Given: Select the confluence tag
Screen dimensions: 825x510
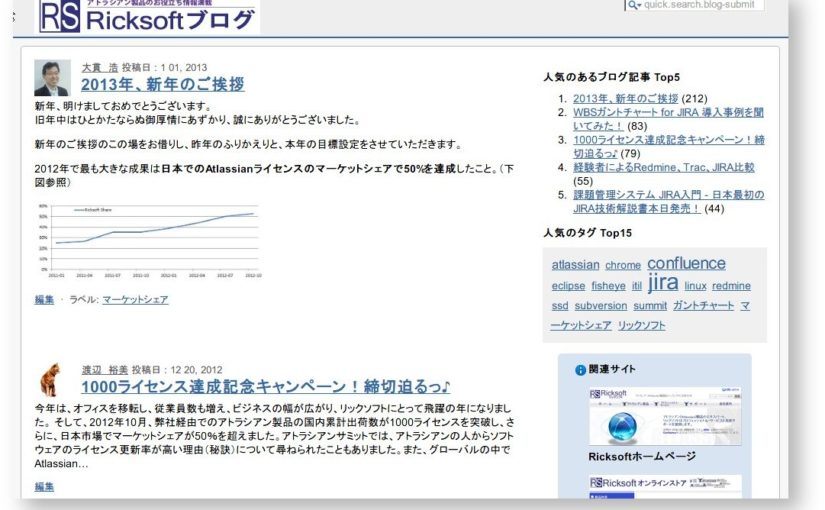Looking at the screenshot, I should tap(686, 263).
